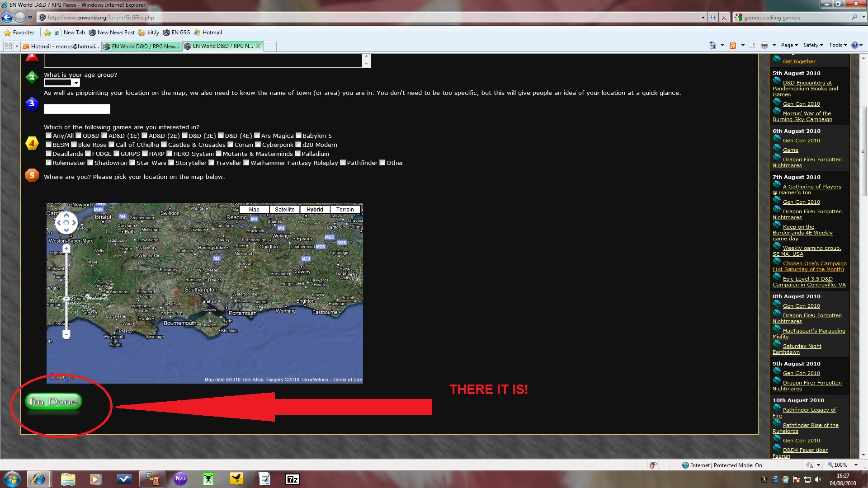Open New News Post favorite link

(x=112, y=33)
